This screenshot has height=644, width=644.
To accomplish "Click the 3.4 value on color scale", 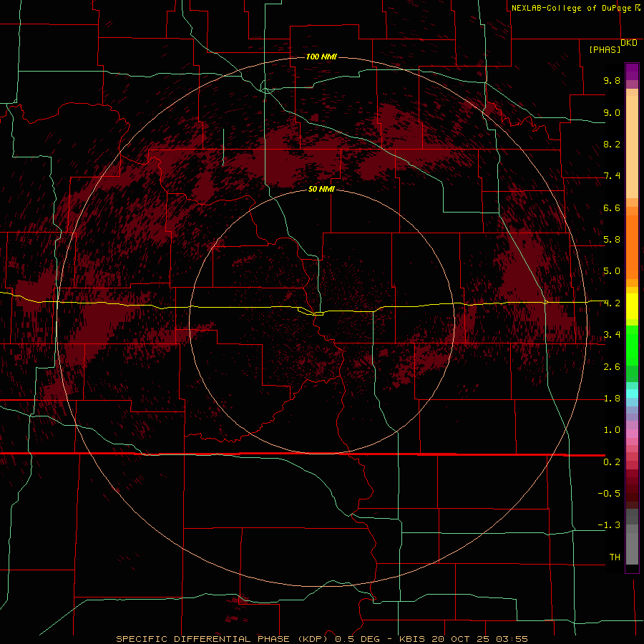I will [x=612, y=335].
